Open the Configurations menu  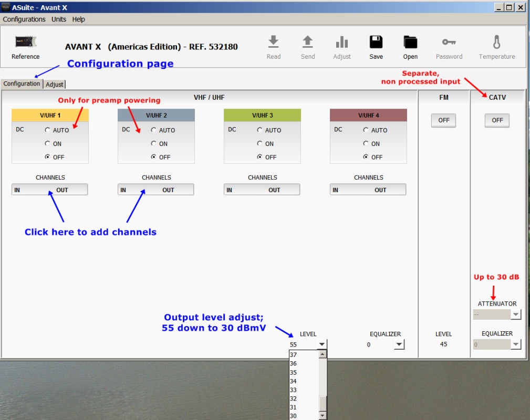point(24,19)
